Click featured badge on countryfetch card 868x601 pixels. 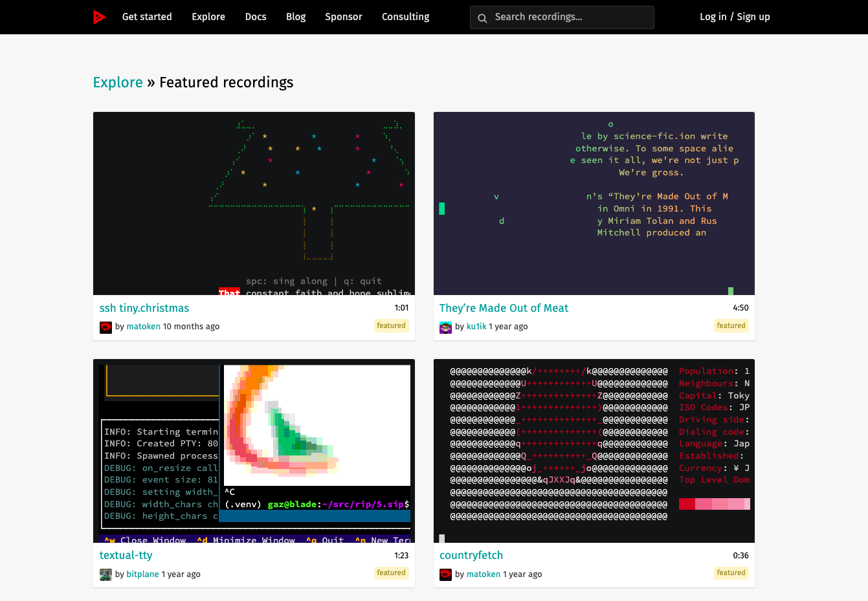(x=731, y=573)
